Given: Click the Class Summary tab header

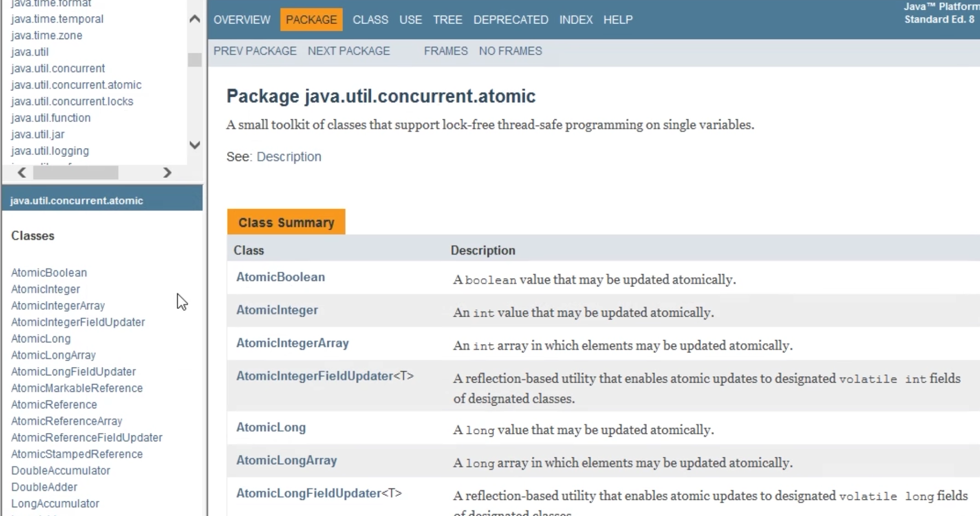Looking at the screenshot, I should [286, 222].
